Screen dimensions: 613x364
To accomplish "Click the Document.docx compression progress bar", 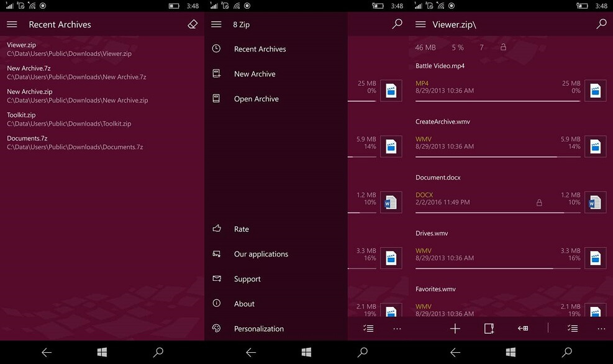I will [497, 213].
